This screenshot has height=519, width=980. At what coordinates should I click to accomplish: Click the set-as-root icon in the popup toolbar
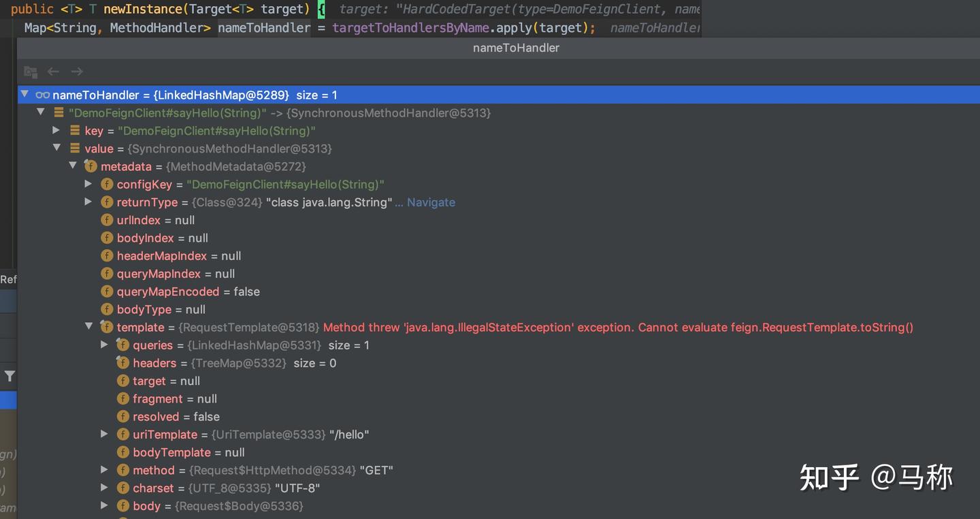(x=30, y=72)
